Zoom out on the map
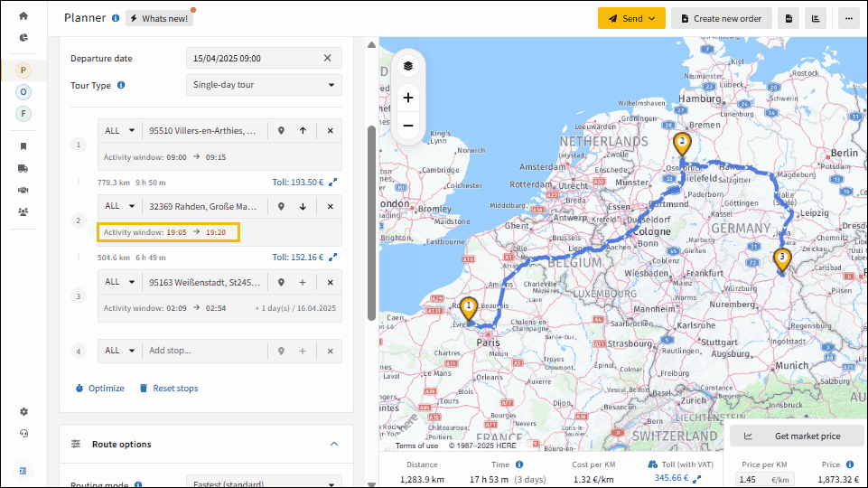Viewport: 868px width, 488px height. [408, 126]
